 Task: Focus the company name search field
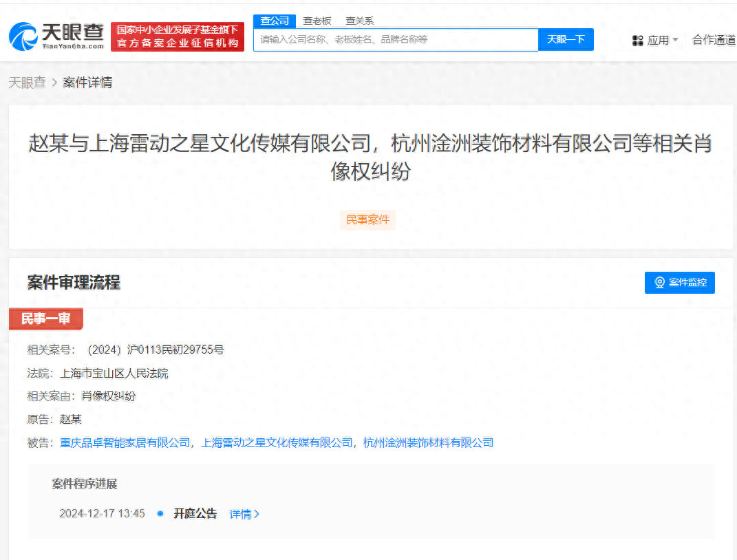[x=396, y=39]
